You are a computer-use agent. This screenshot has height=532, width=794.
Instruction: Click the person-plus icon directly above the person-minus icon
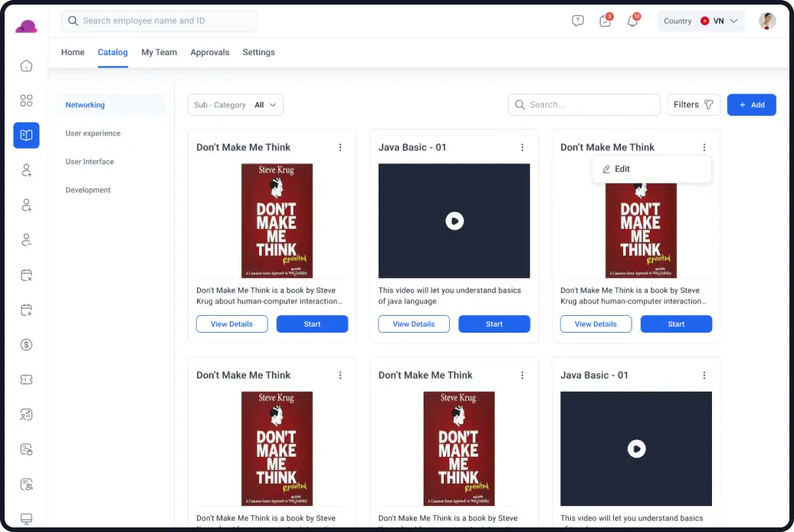coord(26,205)
